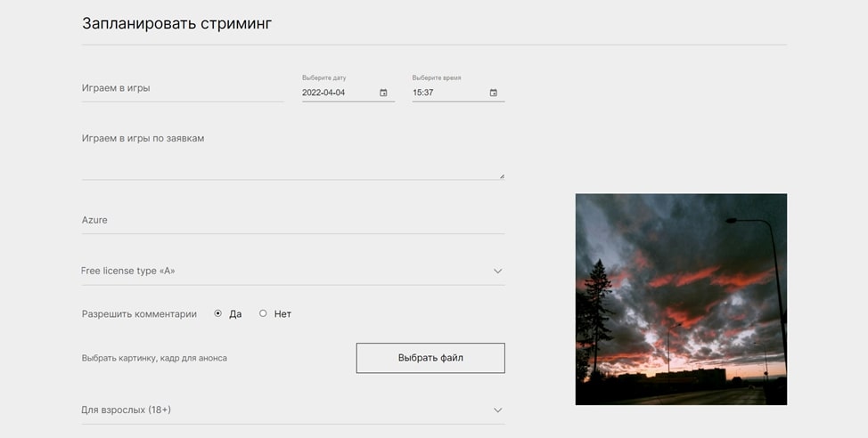Open the picker icon in the time field
The width and height of the screenshot is (868, 438).
pos(493,93)
